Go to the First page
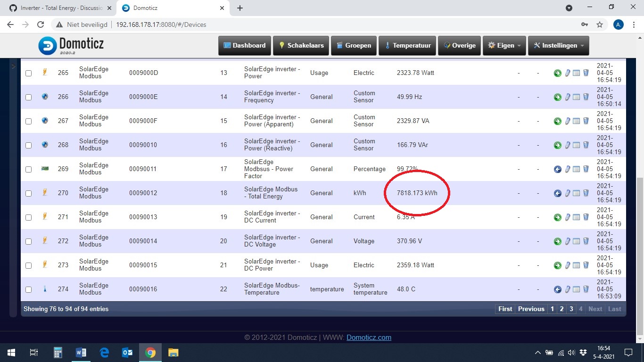Screen dimensions: 644x362 point(505,309)
